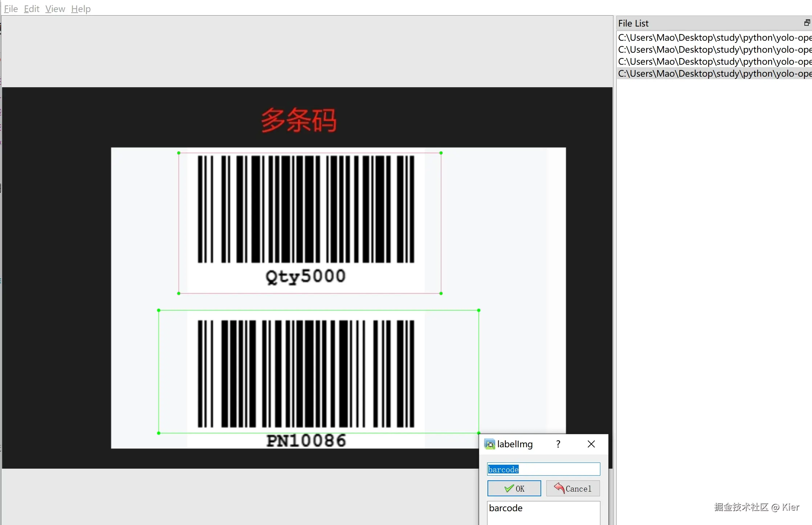
Task: Click bottom-left vertex of PN10086 green box
Action: coord(159,433)
